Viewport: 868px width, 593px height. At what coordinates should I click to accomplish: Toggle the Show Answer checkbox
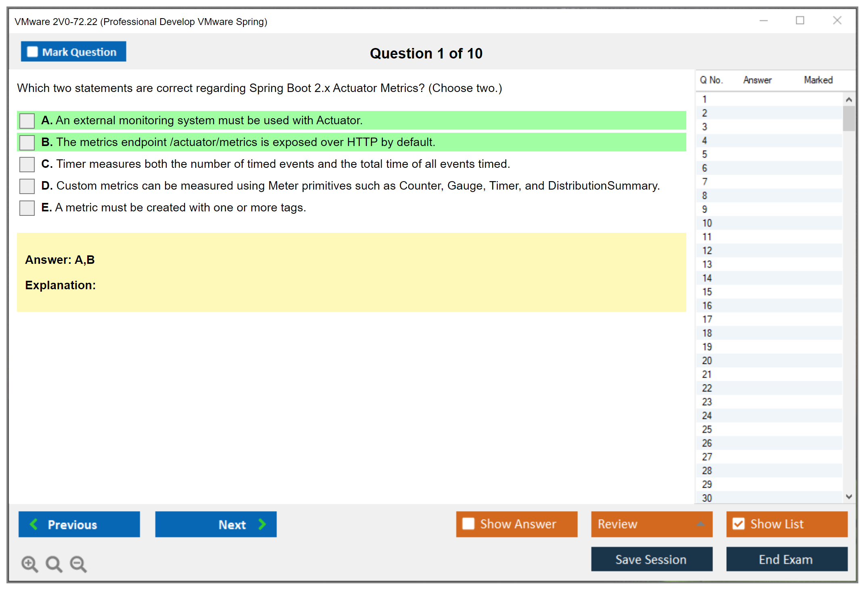tap(468, 524)
